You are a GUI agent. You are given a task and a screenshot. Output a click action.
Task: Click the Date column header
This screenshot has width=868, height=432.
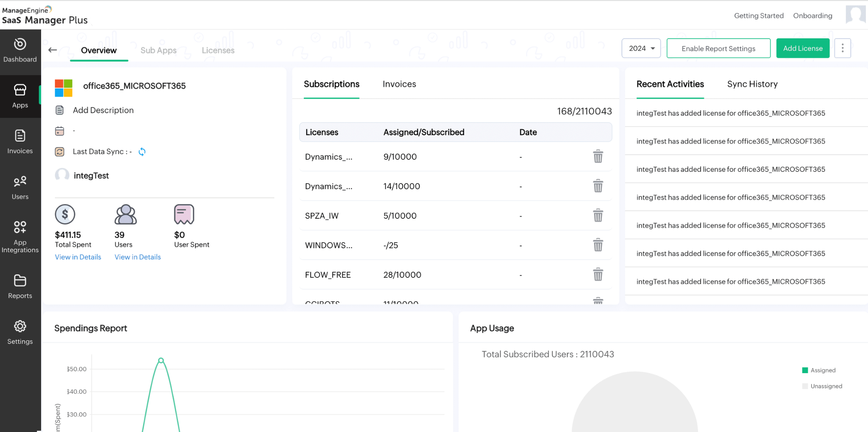click(x=528, y=132)
